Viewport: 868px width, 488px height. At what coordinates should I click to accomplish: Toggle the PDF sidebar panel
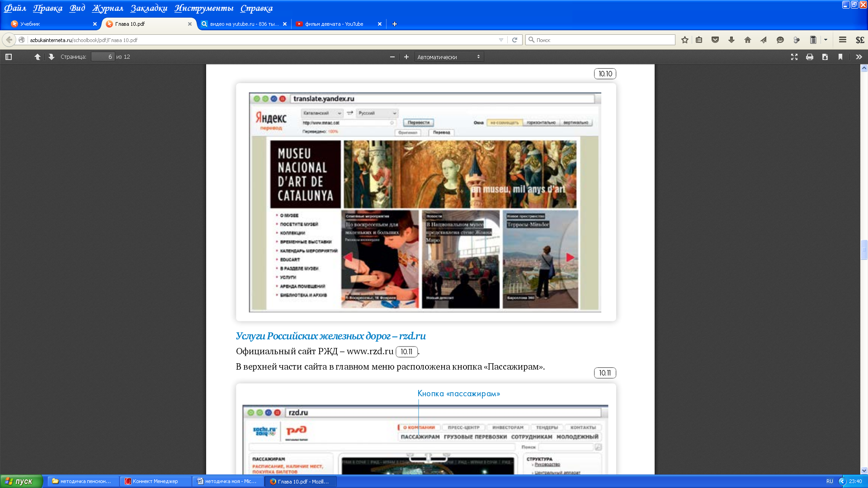(x=9, y=57)
